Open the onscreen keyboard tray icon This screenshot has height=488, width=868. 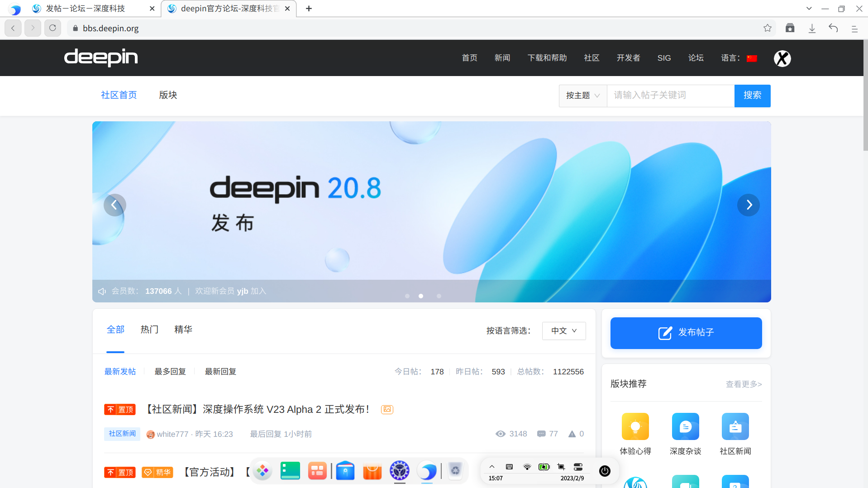(x=509, y=467)
